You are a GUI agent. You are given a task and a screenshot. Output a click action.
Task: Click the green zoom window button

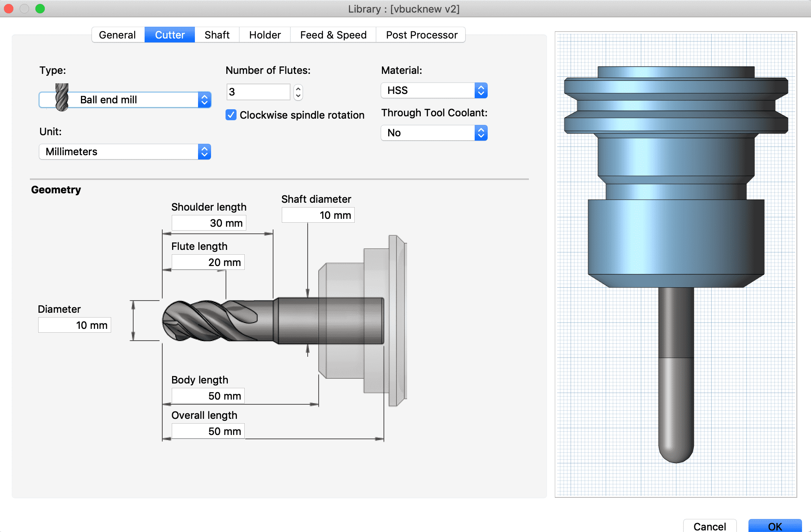(40, 9)
